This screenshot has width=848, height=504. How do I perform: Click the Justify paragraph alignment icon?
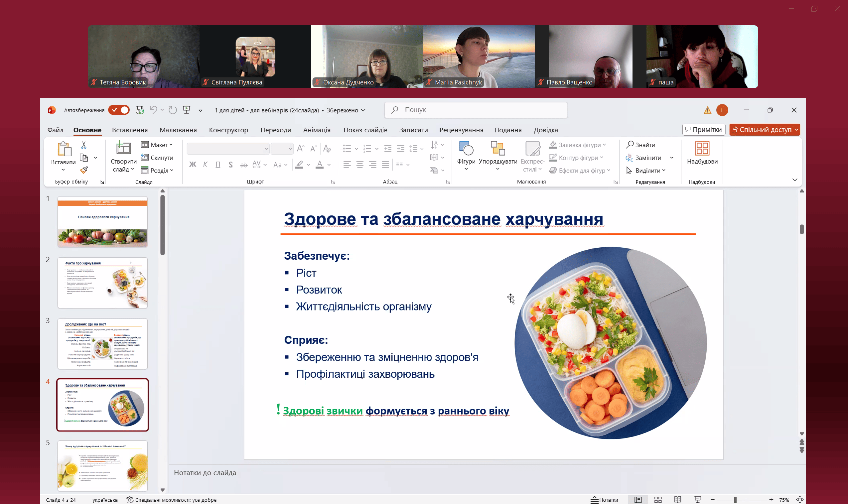click(385, 165)
